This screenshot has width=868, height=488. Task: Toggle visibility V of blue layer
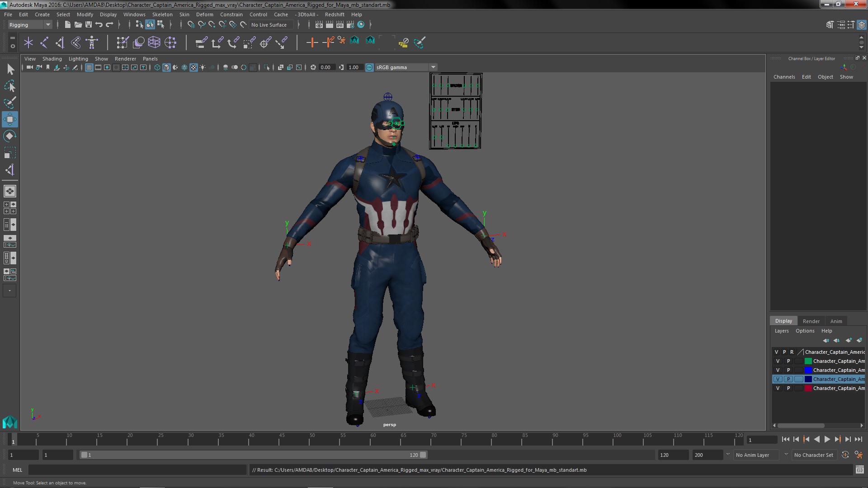tap(778, 370)
